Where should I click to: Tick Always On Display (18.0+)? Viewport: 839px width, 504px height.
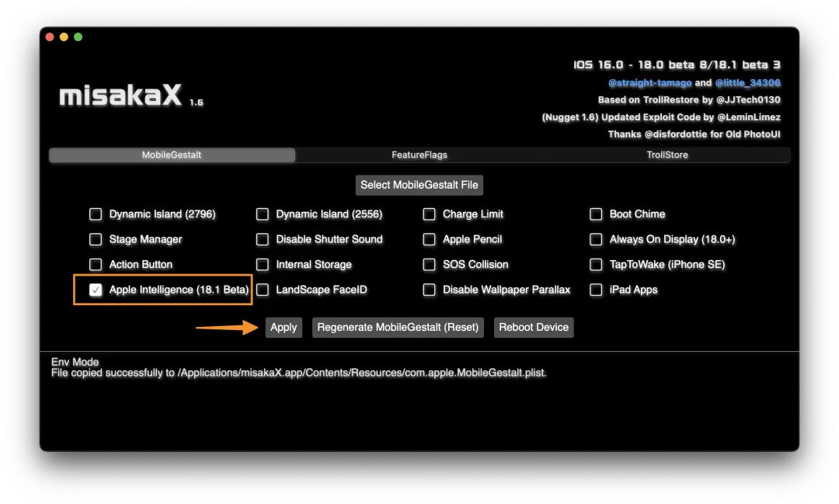[x=596, y=239]
